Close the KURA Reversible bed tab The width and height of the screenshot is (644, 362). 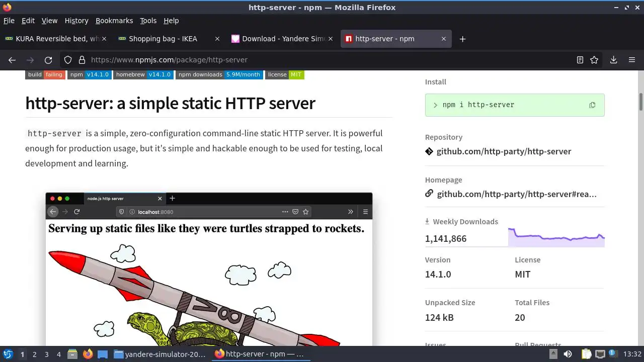[x=104, y=39]
